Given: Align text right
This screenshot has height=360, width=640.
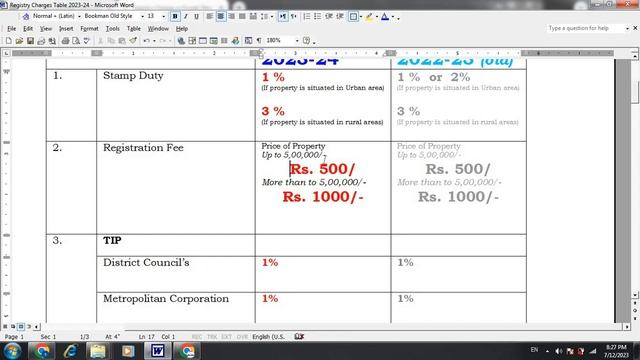Looking at the screenshot, I should point(231,16).
